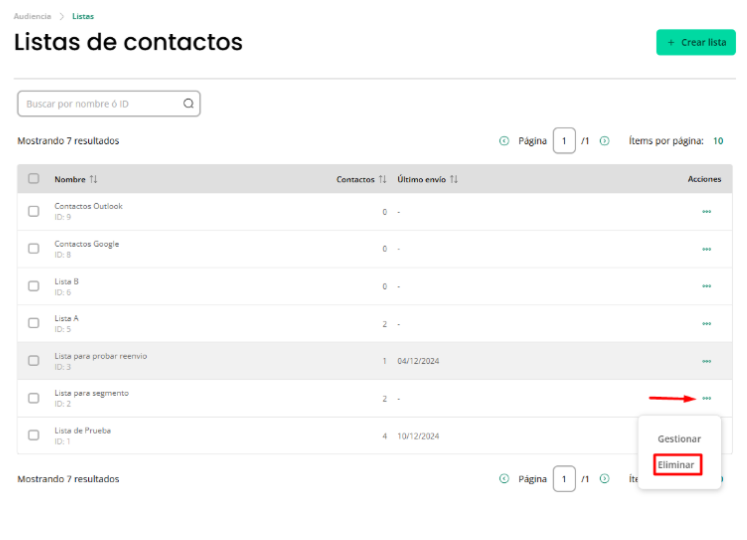Click the Crear lista button
The image size is (747, 540).
696,42
